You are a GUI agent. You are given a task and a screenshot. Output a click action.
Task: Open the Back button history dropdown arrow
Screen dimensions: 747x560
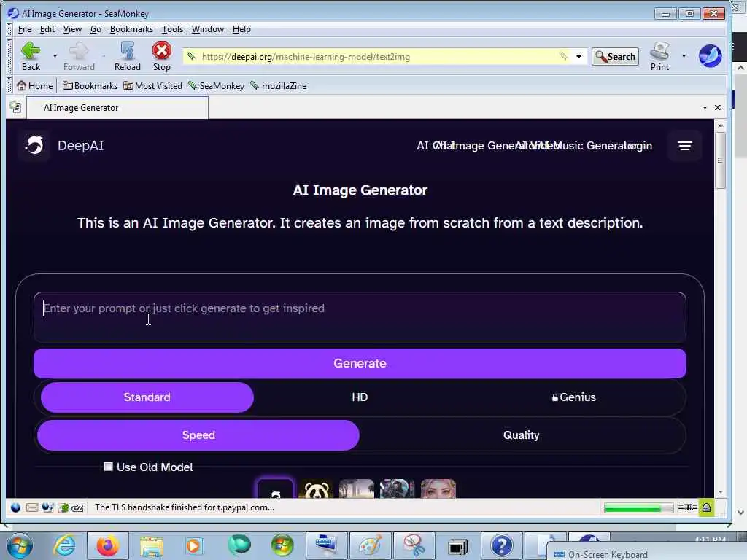pyautogui.click(x=55, y=56)
